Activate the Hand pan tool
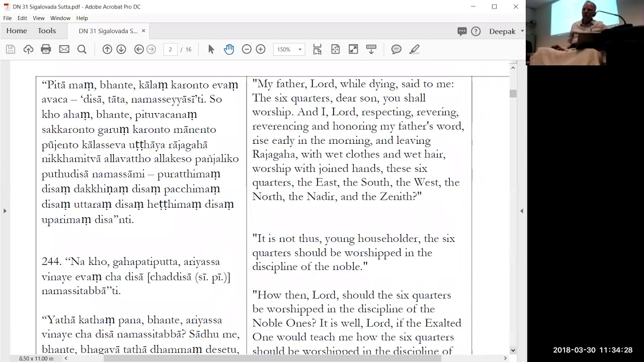The height and width of the screenshot is (362, 644). tap(229, 49)
